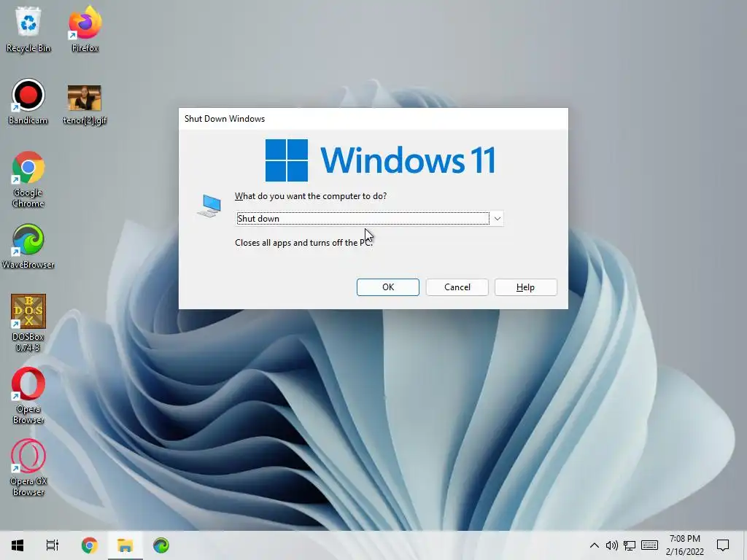Select the DOSBox 0.74-3 desktop shortcut
Viewport: 747px width, 560px height.
pyautogui.click(x=28, y=323)
